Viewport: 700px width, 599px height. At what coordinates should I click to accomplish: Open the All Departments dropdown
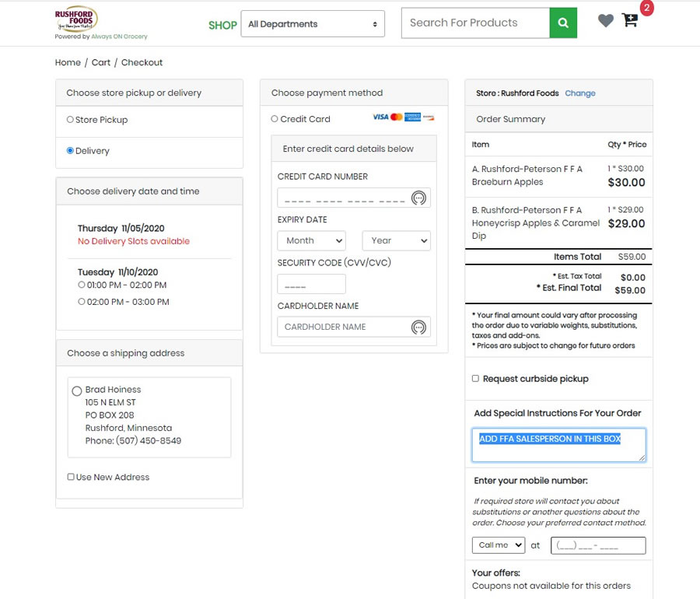point(313,23)
